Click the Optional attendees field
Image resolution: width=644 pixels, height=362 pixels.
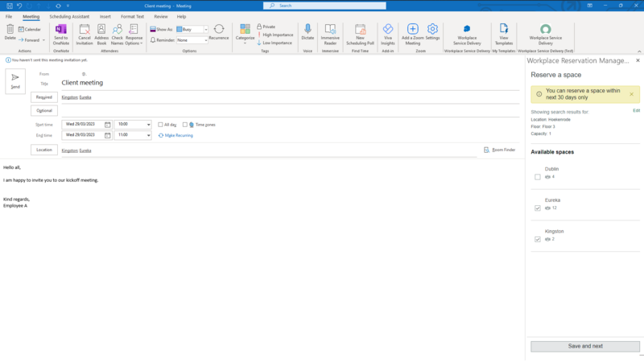click(291, 111)
